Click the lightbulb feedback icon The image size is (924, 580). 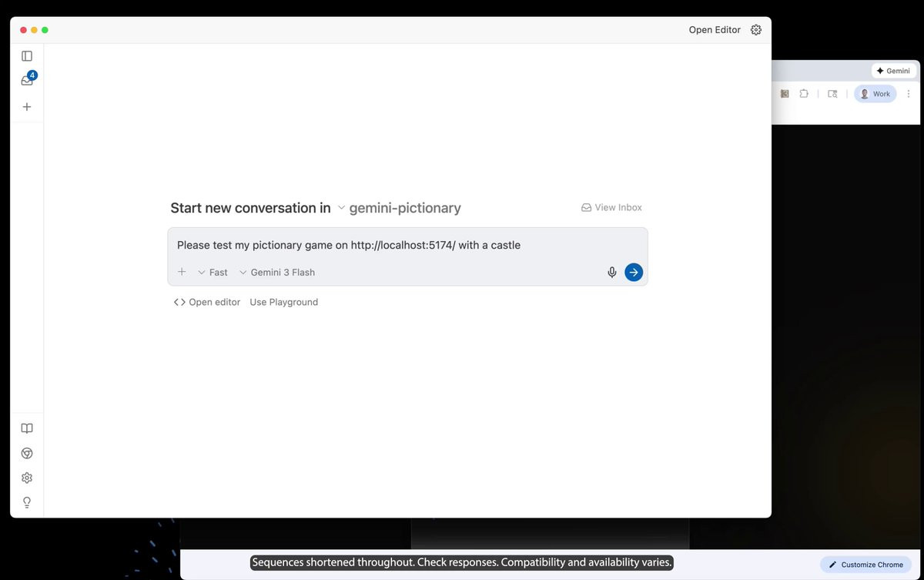[27, 502]
